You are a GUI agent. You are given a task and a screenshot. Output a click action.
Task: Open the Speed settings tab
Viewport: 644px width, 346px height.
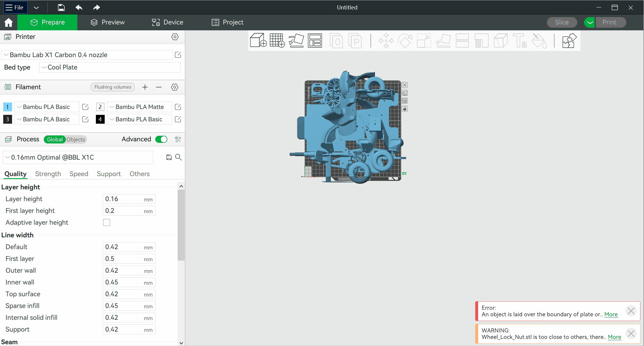79,174
